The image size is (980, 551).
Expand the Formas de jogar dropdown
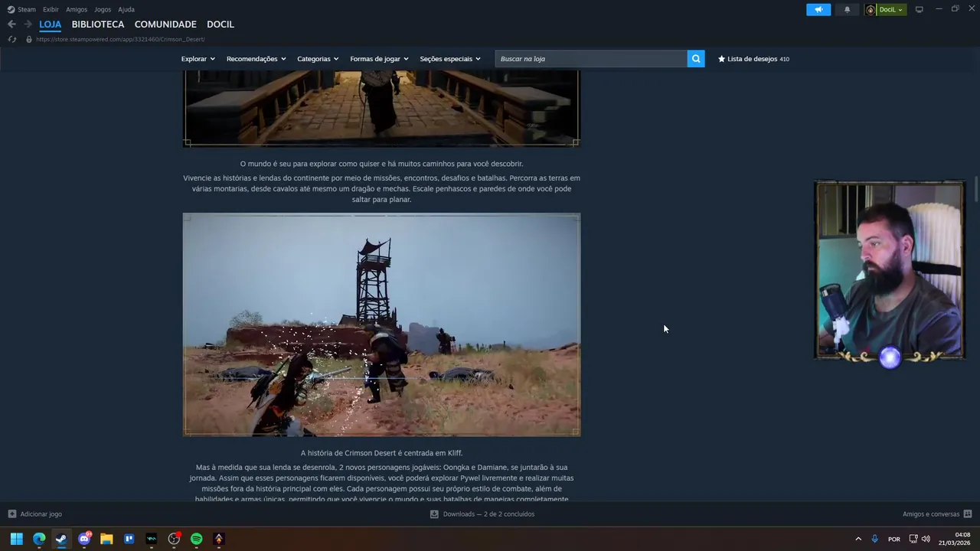point(379,59)
